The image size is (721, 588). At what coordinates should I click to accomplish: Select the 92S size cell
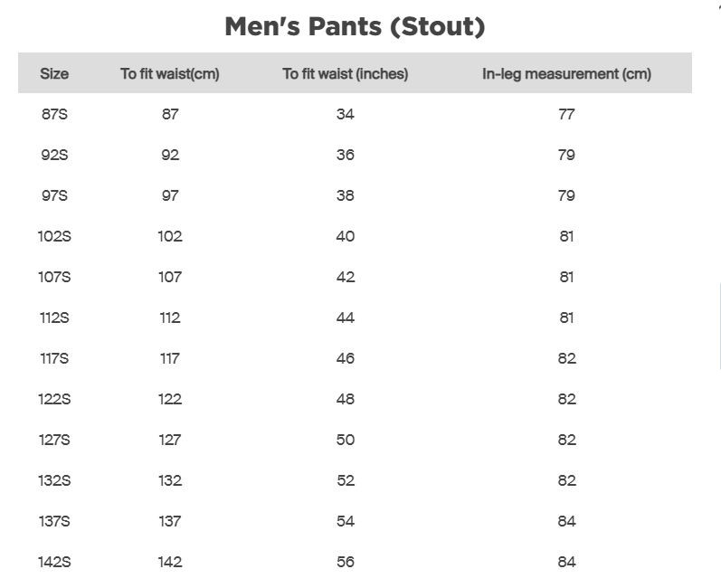(x=54, y=156)
